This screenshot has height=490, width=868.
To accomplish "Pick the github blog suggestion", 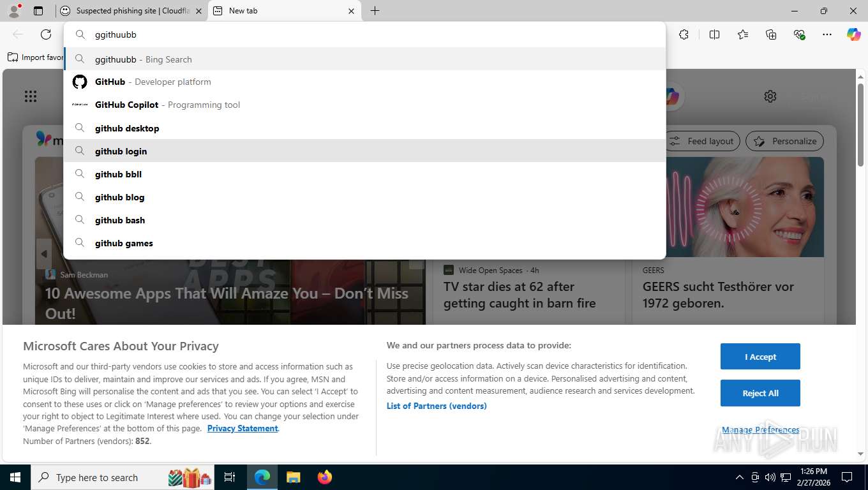I will [364, 197].
